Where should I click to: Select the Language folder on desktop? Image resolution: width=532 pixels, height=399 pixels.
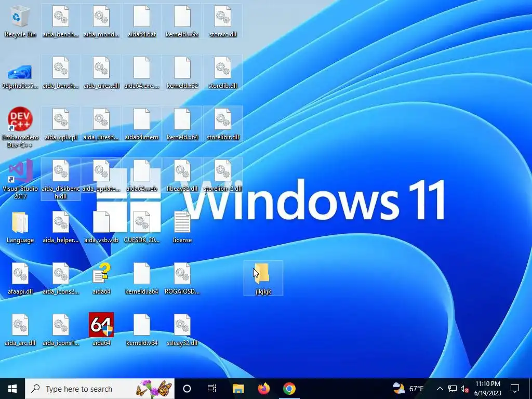point(20,227)
